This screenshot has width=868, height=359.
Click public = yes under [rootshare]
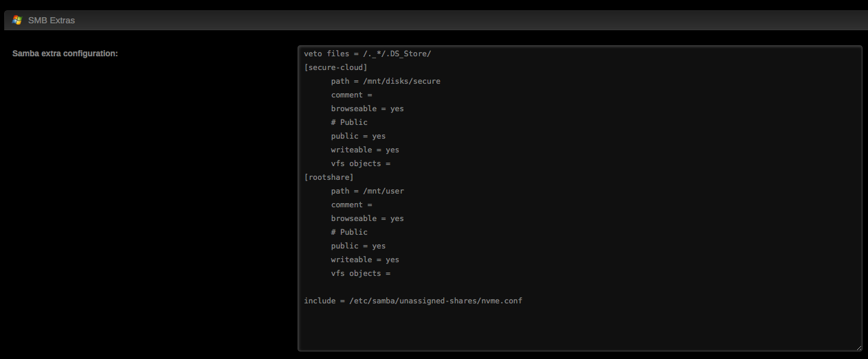(x=358, y=246)
